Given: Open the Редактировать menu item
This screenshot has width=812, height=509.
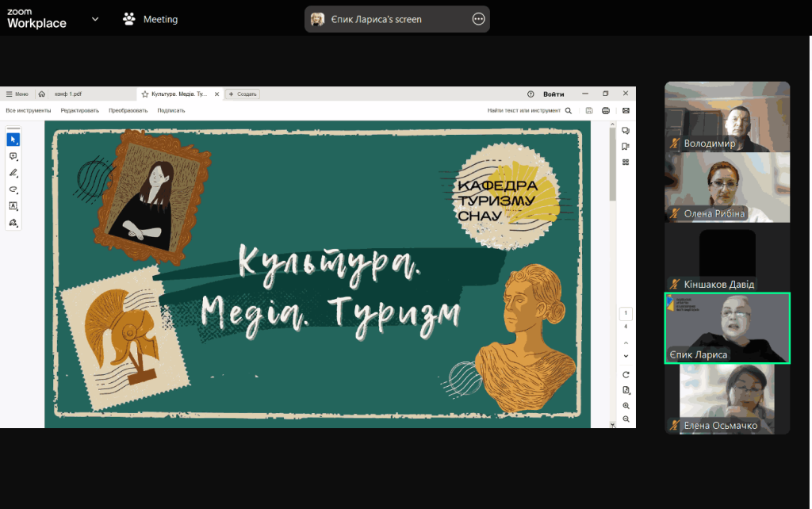Looking at the screenshot, I should pos(79,110).
